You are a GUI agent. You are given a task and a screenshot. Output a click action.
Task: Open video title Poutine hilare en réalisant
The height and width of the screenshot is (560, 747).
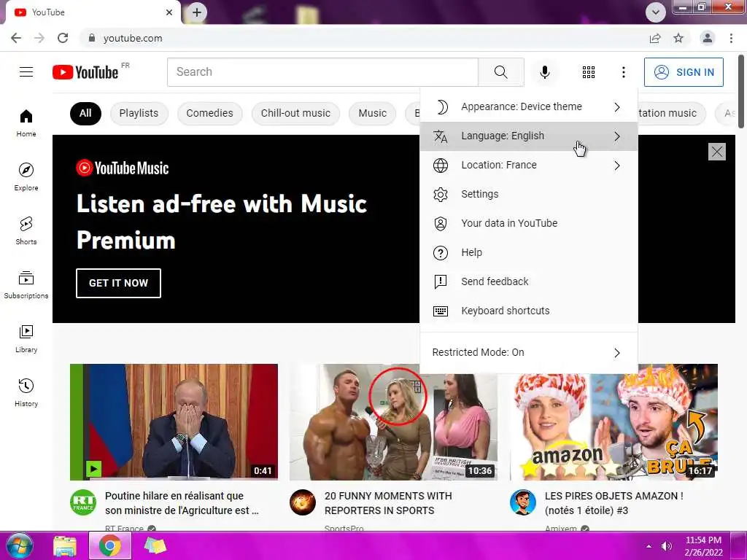tap(182, 503)
